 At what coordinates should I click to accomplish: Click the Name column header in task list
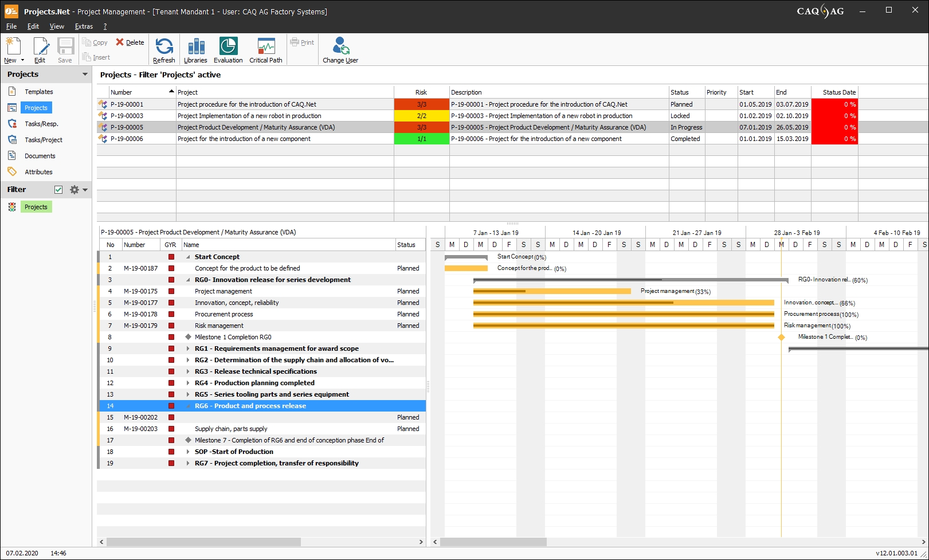(x=288, y=245)
